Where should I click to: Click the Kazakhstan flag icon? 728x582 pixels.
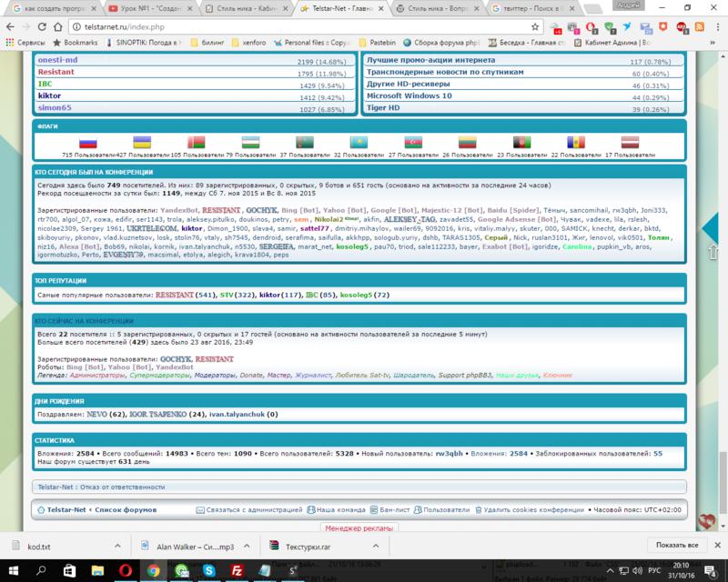tap(359, 143)
